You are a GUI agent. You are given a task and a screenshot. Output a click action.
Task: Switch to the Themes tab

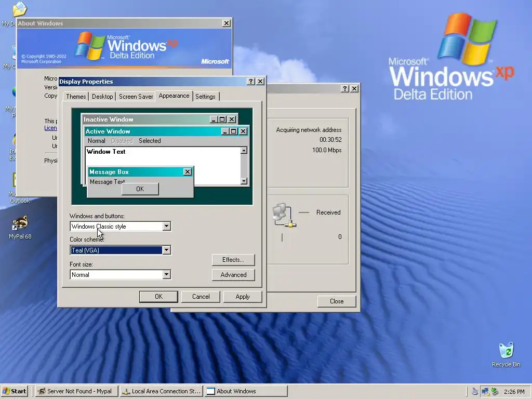76,96
